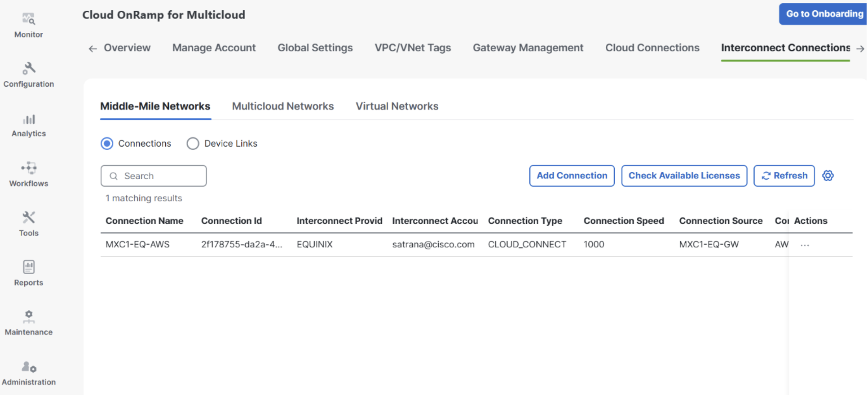Select the Device Links radio button
The image size is (868, 396).
click(193, 144)
